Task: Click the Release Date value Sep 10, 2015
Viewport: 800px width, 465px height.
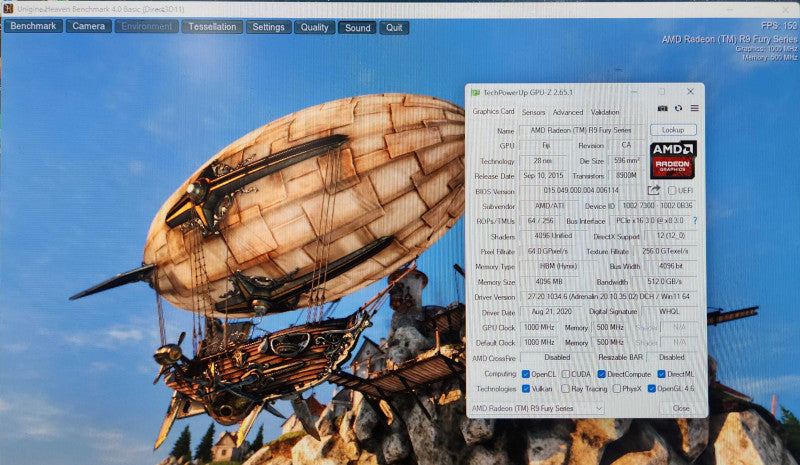Action: 543,175
